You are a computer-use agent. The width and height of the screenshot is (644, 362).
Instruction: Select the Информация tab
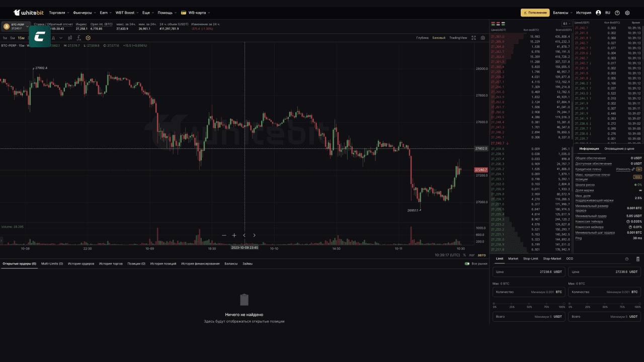[589, 149]
